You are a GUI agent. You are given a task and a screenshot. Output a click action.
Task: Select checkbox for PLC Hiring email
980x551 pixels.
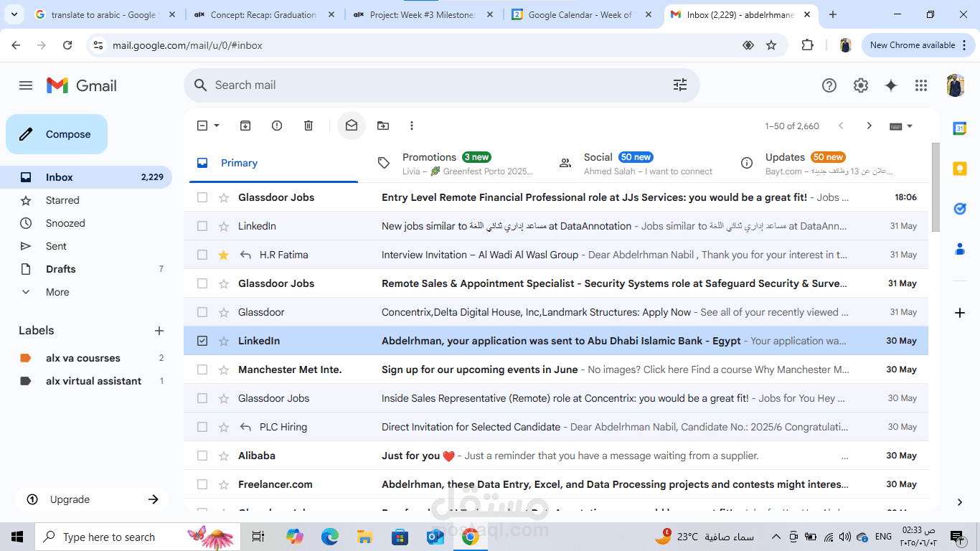(x=202, y=427)
